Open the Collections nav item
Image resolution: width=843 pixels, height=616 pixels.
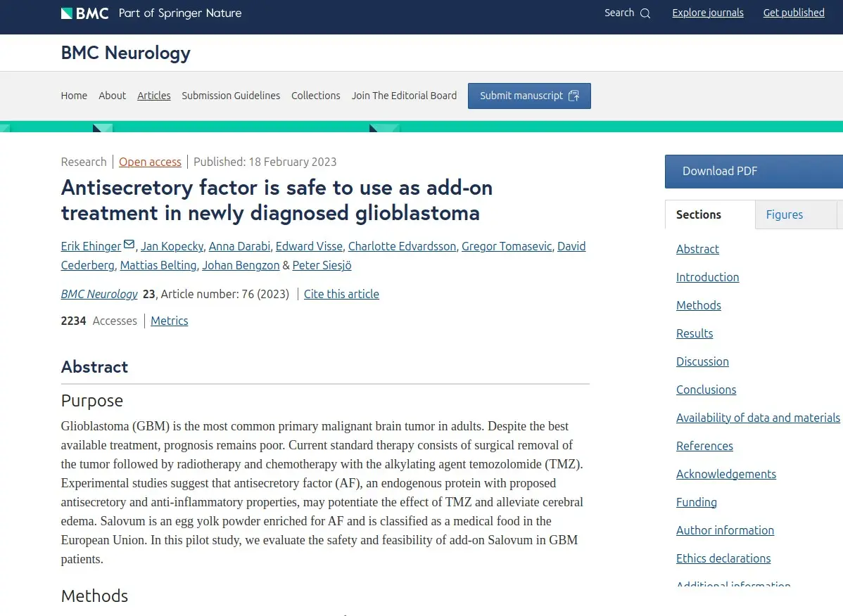315,96
